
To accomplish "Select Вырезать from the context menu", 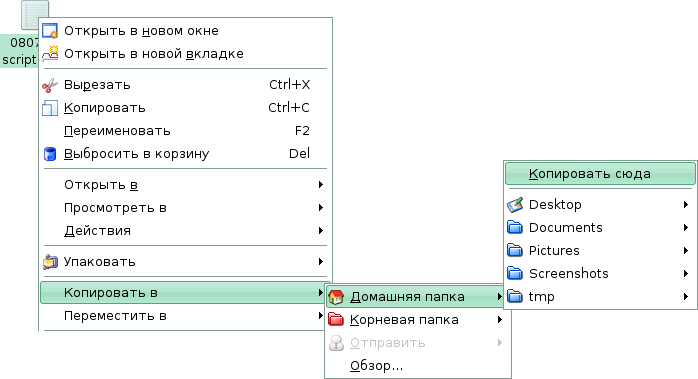I will coord(185,85).
